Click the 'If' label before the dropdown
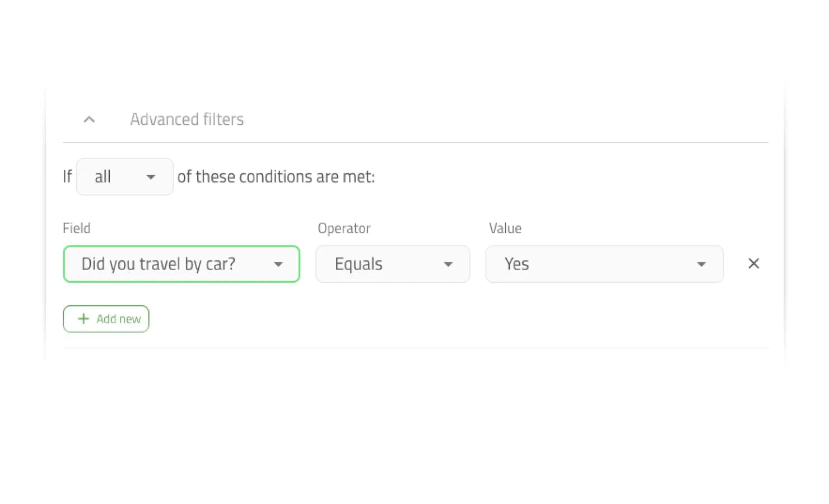This screenshot has width=829, height=504. pos(67,177)
